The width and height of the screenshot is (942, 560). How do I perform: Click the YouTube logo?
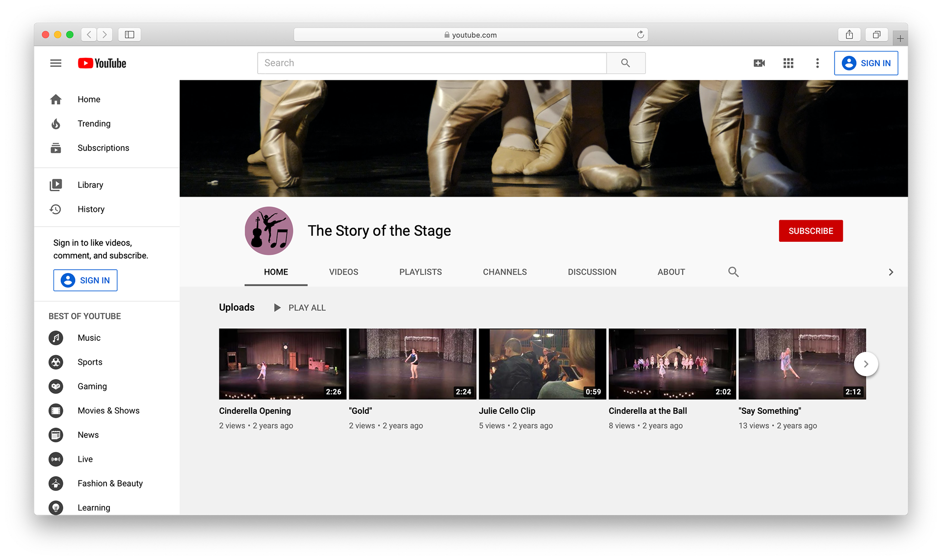pyautogui.click(x=102, y=63)
